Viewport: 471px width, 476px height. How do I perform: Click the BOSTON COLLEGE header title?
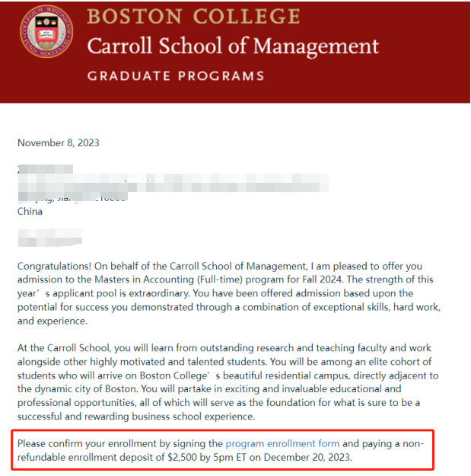click(x=193, y=17)
